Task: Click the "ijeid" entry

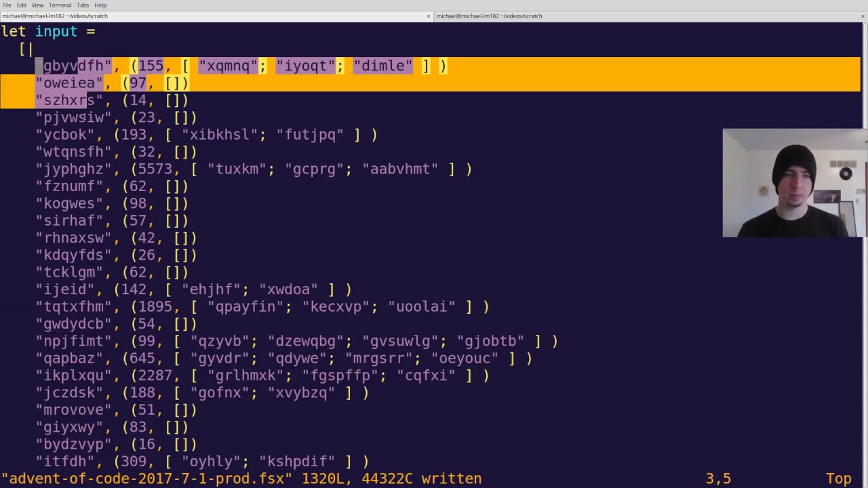Action: click(194, 289)
